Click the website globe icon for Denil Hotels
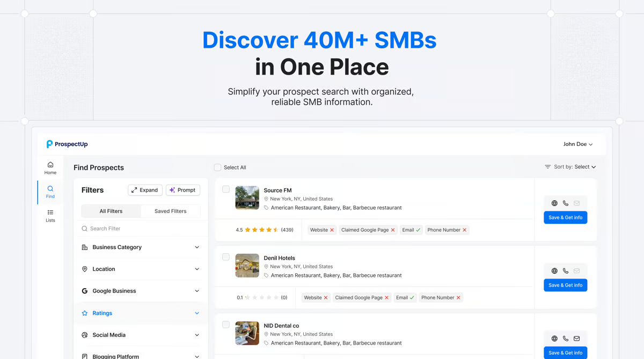This screenshot has height=359, width=644. click(x=554, y=271)
